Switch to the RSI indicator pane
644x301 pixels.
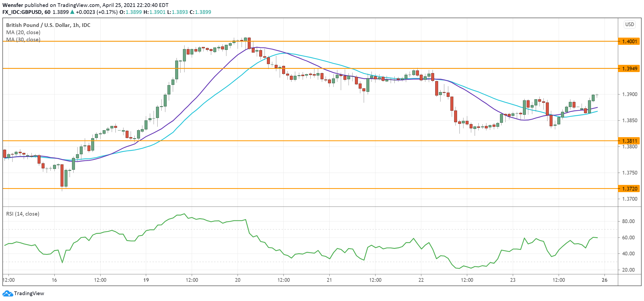click(x=320, y=240)
